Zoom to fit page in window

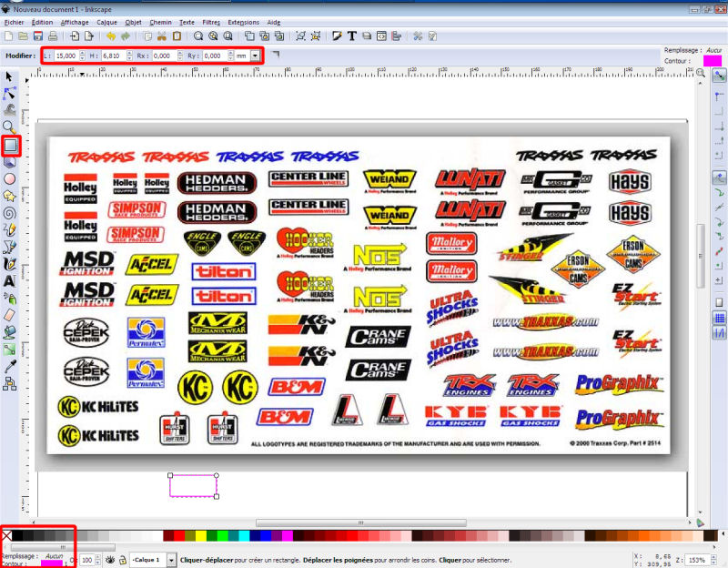(228, 35)
